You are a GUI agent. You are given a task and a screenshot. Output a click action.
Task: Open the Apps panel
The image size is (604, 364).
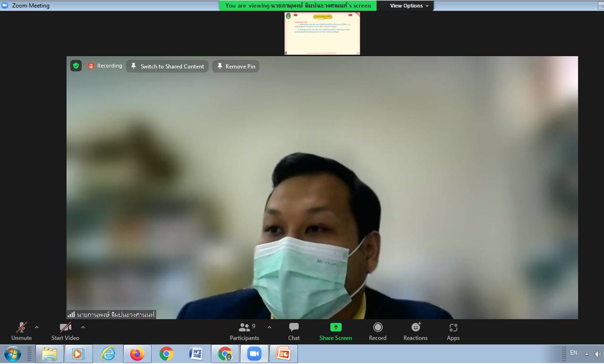pyautogui.click(x=453, y=331)
